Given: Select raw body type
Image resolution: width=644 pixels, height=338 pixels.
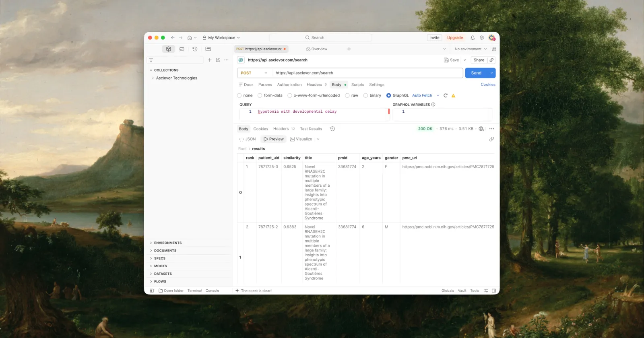Looking at the screenshot, I should pyautogui.click(x=347, y=96).
